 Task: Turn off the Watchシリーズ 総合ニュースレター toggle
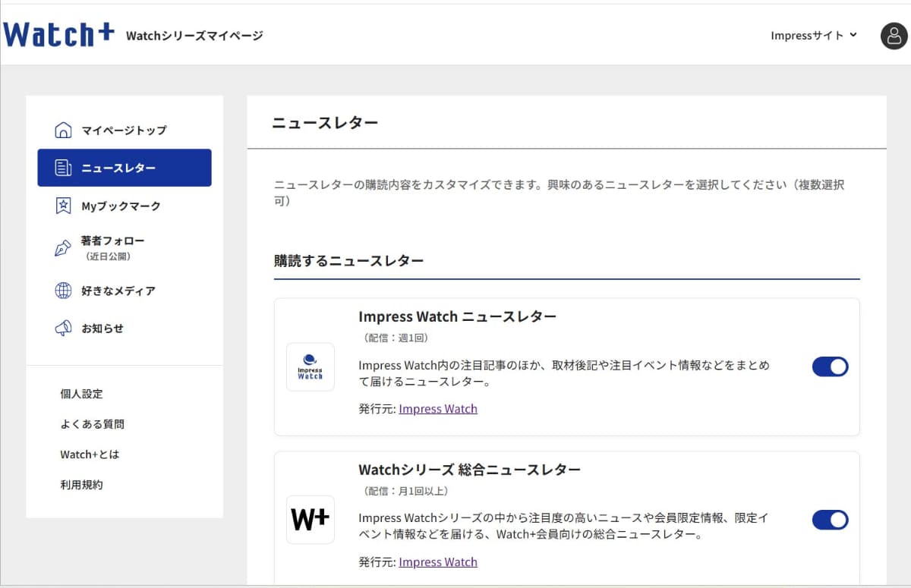(x=830, y=520)
